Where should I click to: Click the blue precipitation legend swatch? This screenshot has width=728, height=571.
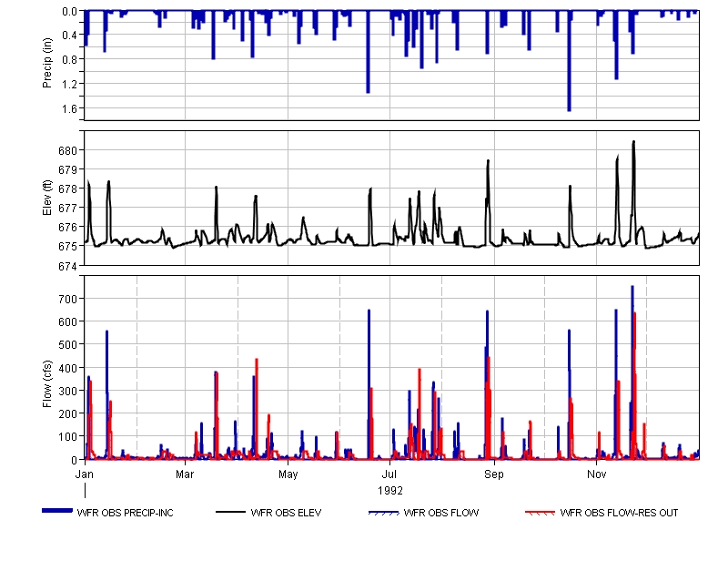(x=57, y=511)
